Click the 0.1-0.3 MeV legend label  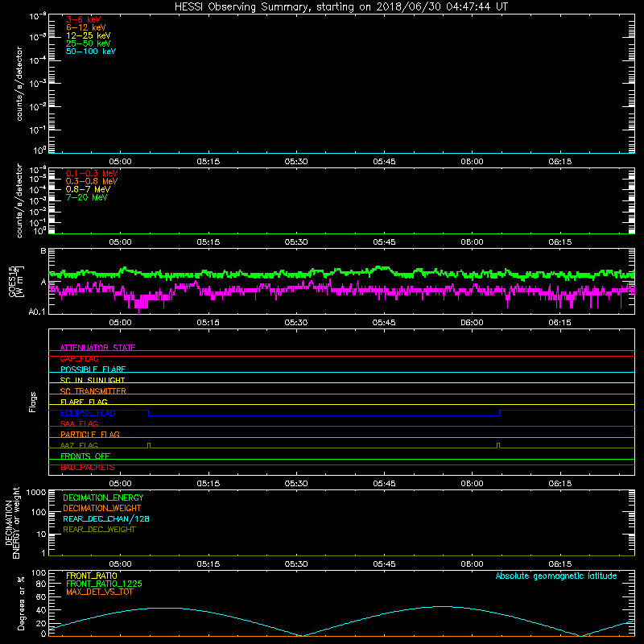[92, 173]
